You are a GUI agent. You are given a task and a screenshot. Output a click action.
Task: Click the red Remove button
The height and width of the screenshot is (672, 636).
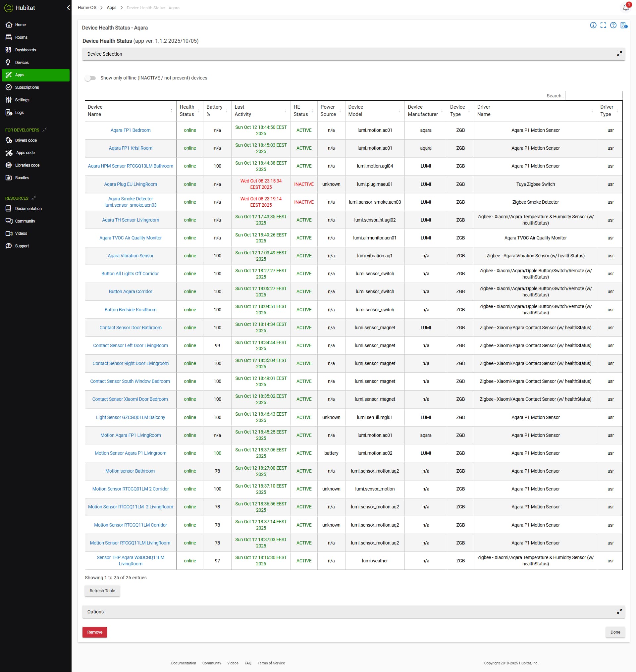pos(95,632)
